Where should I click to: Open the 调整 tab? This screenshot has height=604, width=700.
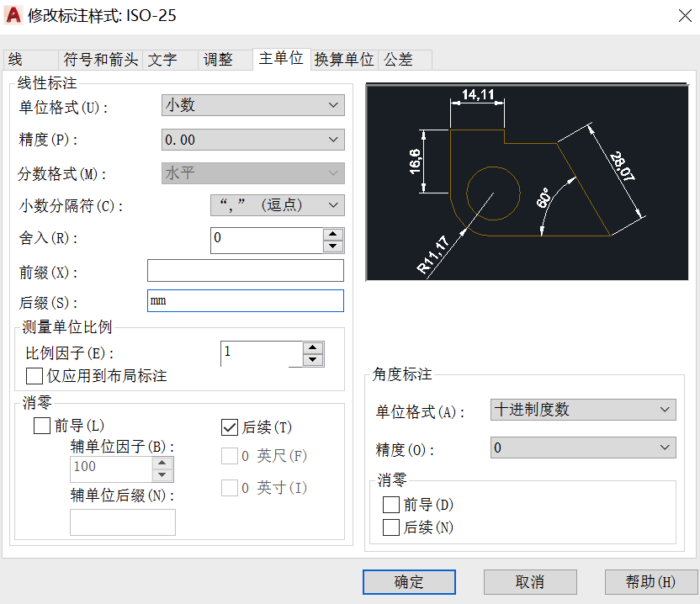(x=225, y=60)
